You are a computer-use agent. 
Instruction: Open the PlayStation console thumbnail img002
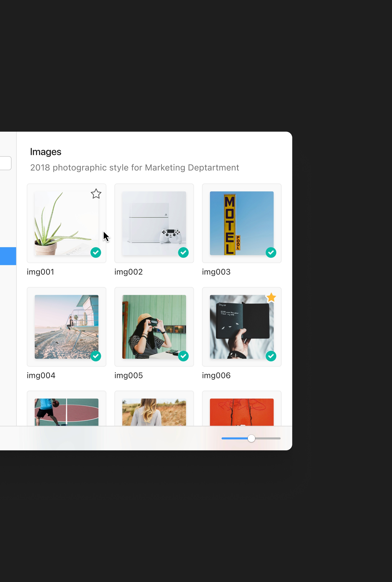click(x=154, y=223)
